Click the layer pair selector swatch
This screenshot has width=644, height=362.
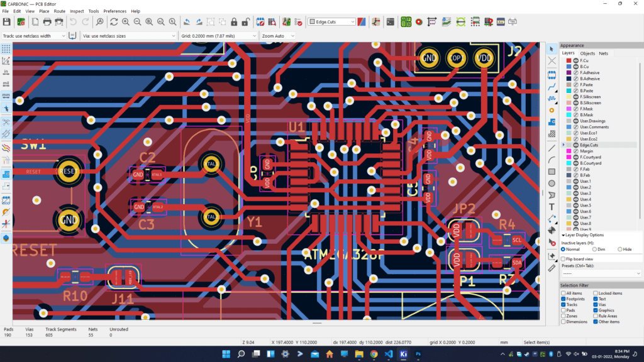(362, 22)
